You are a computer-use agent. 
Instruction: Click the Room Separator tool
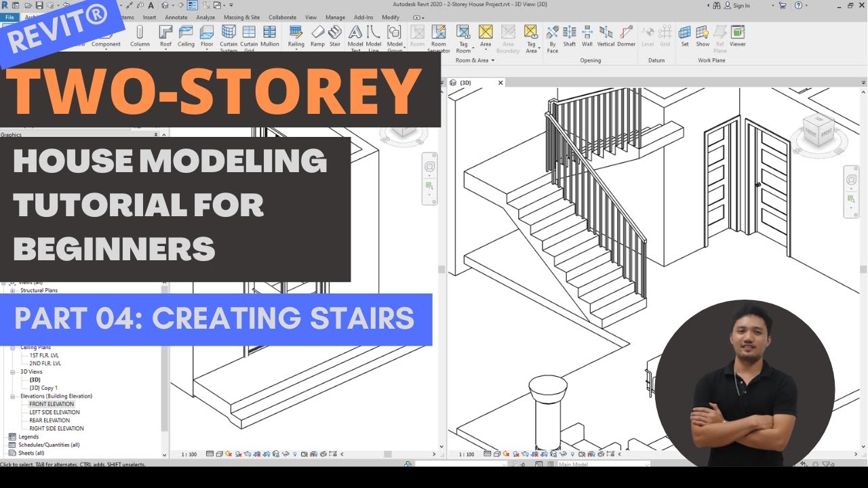point(439,37)
